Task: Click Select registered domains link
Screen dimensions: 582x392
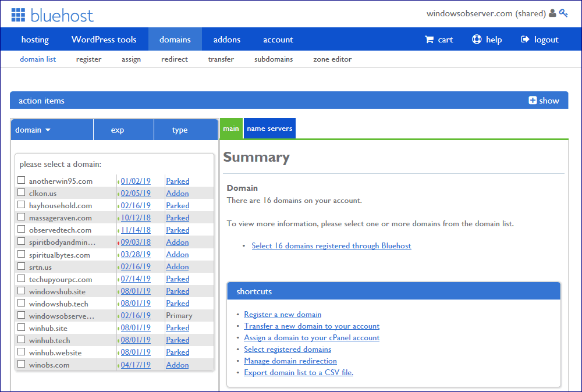Action: click(x=288, y=349)
